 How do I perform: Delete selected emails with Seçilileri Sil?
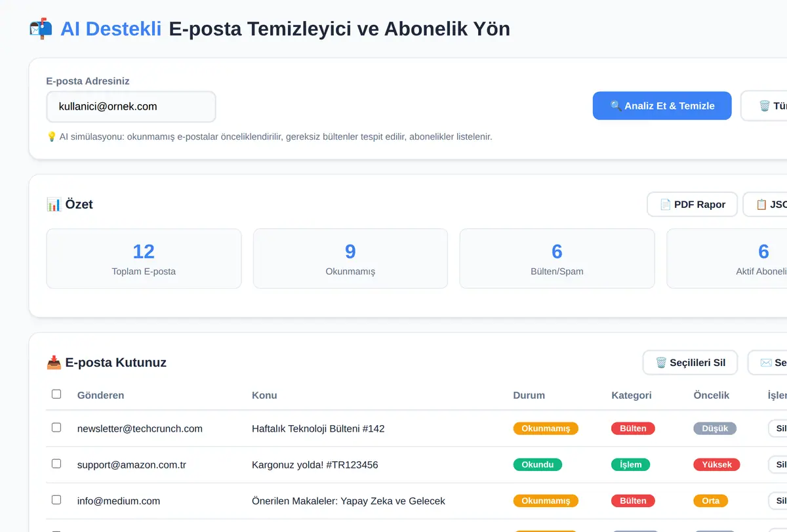click(690, 362)
